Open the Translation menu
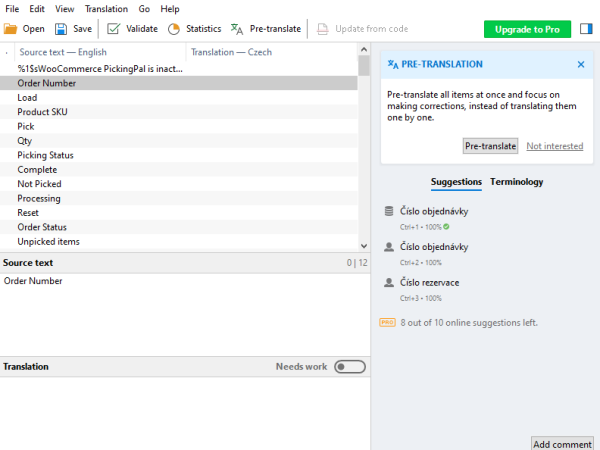 pyautogui.click(x=106, y=8)
